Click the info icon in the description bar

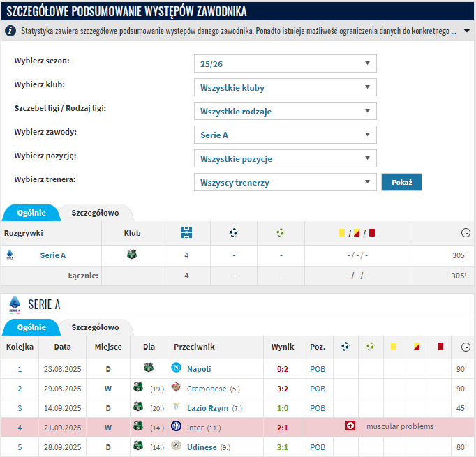click(10, 31)
